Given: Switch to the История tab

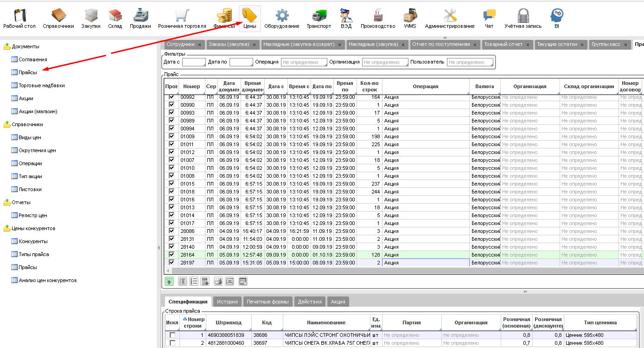Looking at the screenshot, I should tap(227, 302).
